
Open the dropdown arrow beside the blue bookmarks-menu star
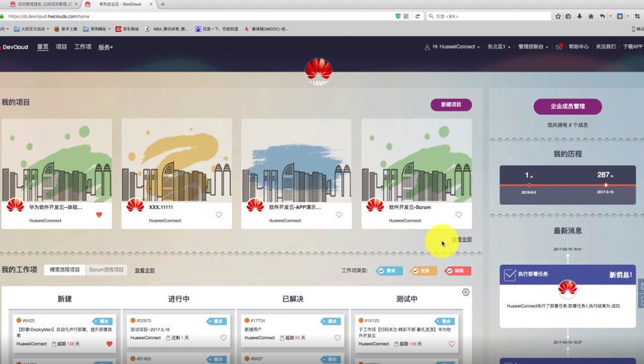628,16
